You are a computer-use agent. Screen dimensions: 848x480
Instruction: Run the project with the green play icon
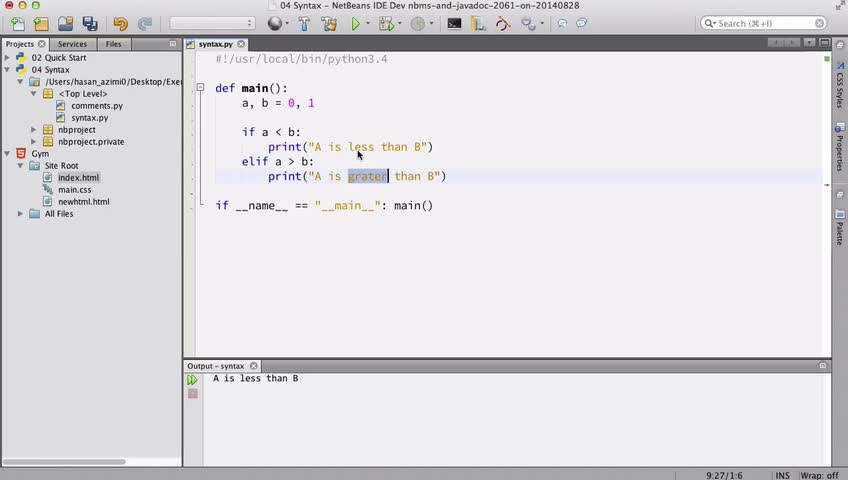pyautogui.click(x=355, y=24)
